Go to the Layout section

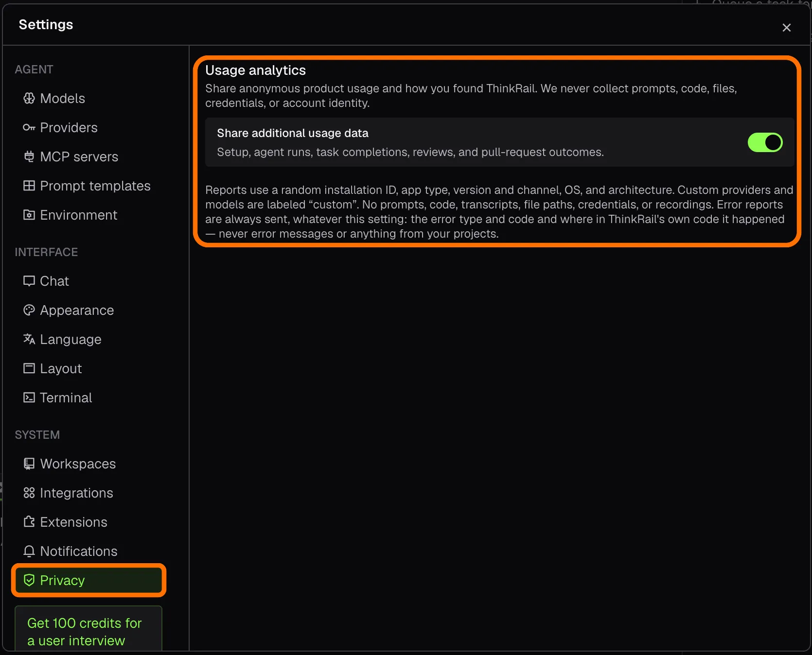[88, 368]
